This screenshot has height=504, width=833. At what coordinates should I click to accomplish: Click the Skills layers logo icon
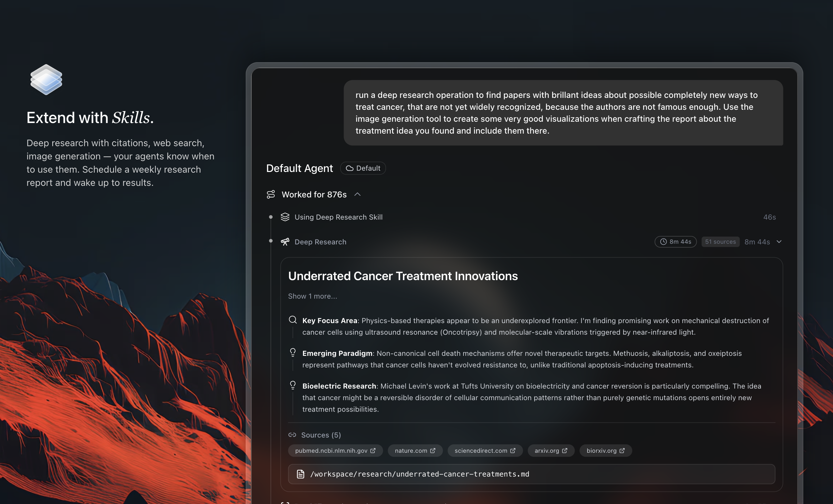coord(46,79)
